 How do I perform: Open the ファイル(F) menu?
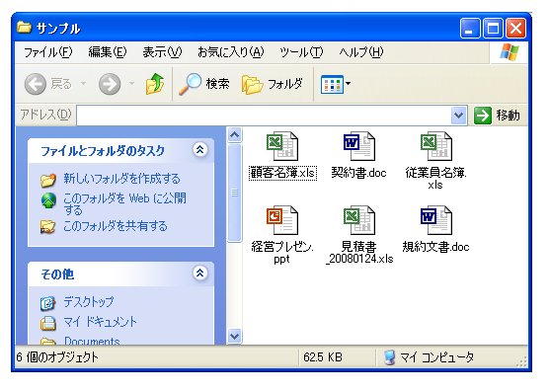pos(48,52)
